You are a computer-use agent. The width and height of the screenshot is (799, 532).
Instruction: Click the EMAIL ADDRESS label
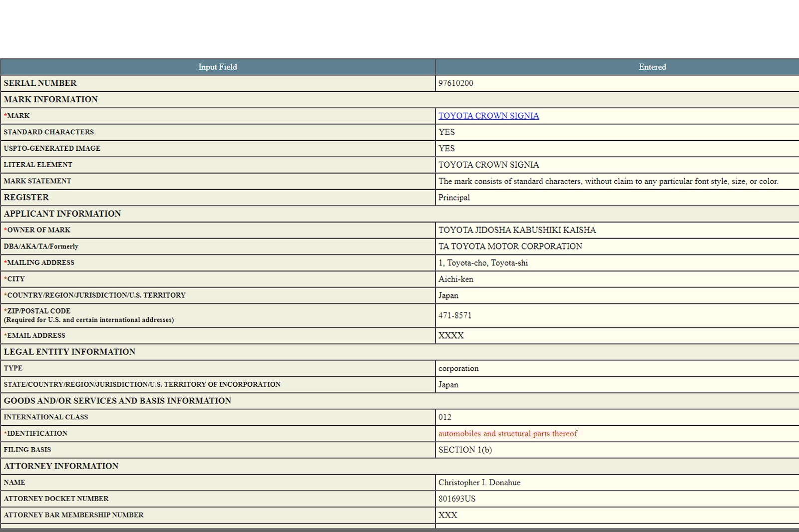pos(34,336)
